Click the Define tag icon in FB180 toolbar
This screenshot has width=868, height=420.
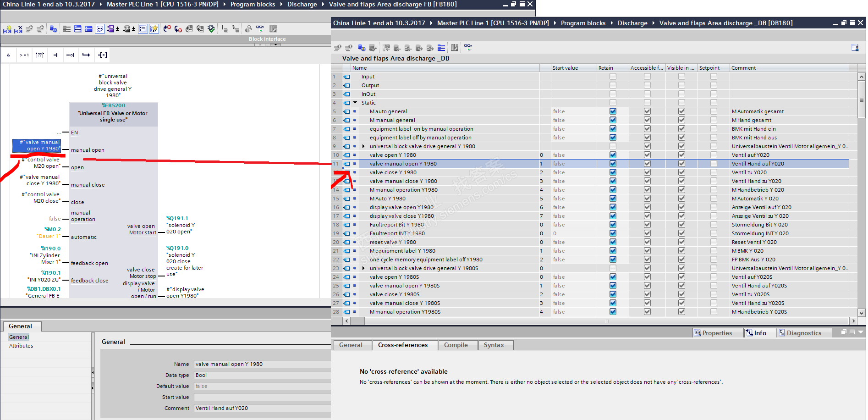[53, 29]
